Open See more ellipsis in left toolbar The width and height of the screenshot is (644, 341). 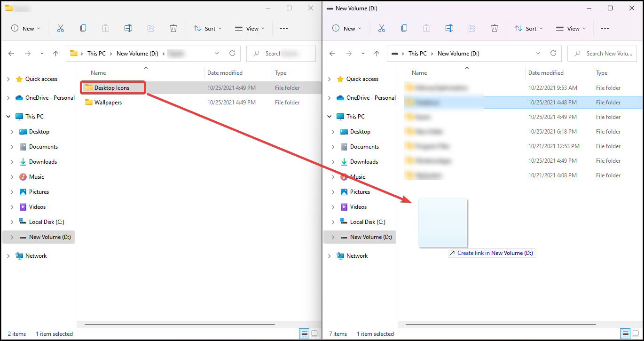pyautogui.click(x=284, y=28)
